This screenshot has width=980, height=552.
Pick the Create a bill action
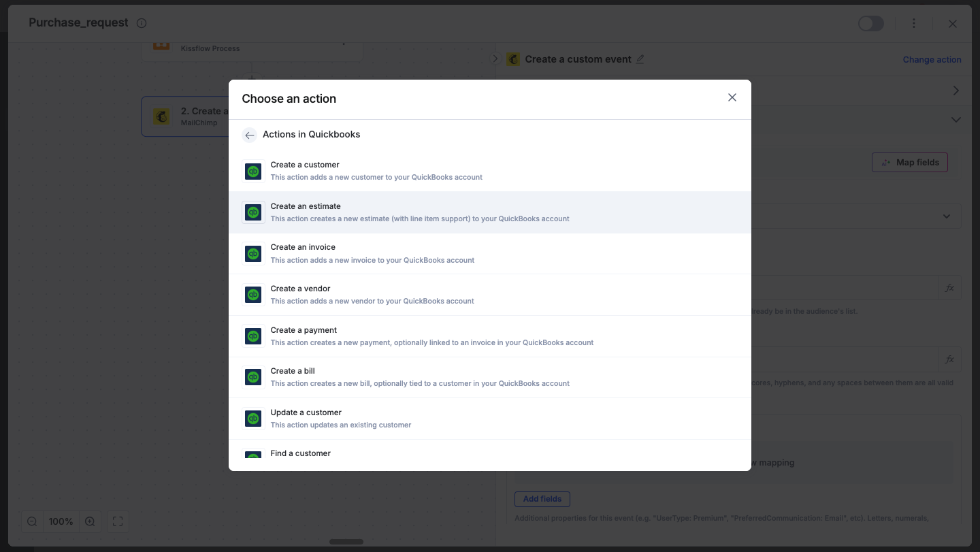pos(490,377)
